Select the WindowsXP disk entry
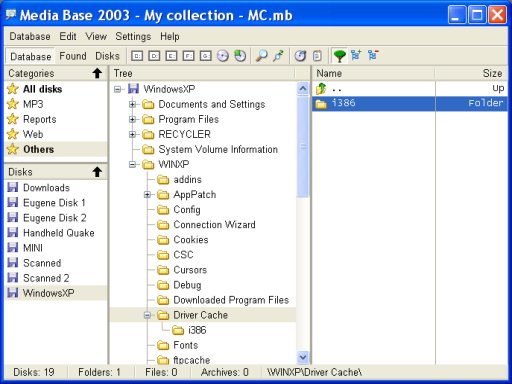This screenshot has height=384, width=512. tap(56, 293)
